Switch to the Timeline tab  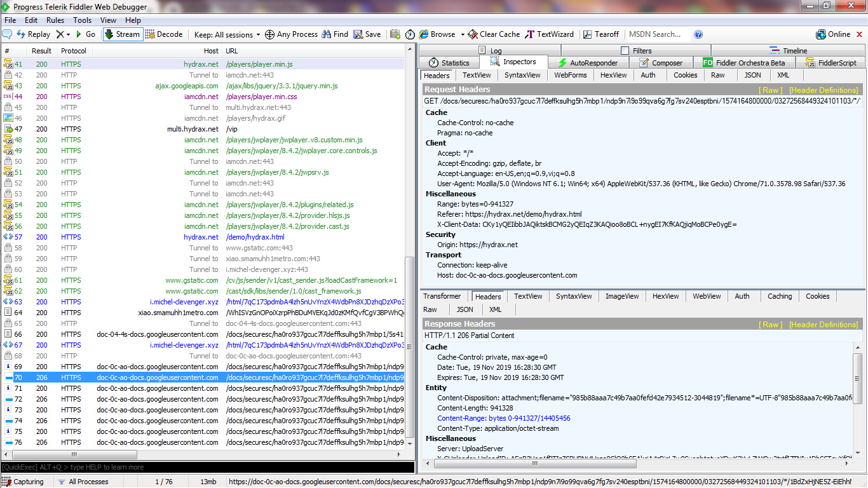(789, 51)
